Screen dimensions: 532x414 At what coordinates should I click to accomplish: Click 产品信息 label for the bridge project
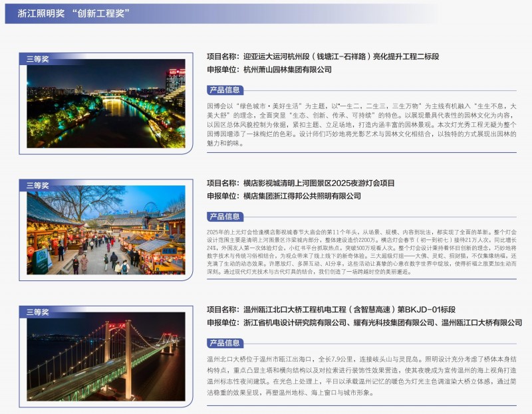pos(225,343)
